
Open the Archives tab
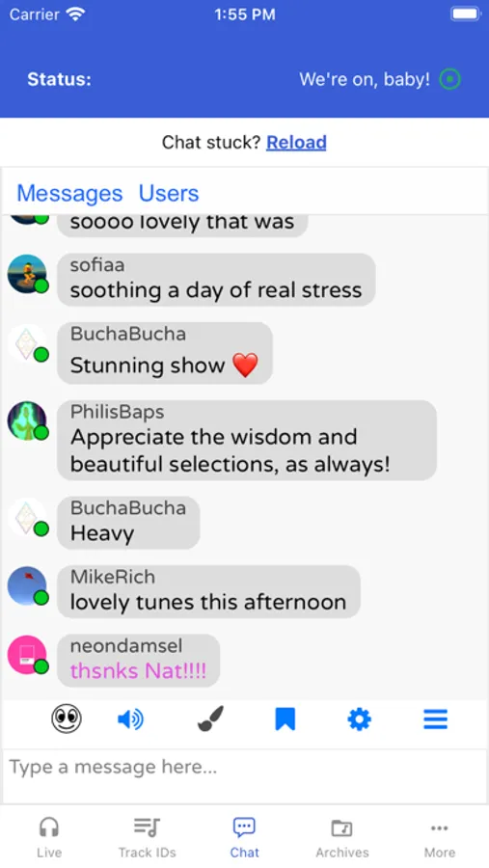pyautogui.click(x=342, y=837)
